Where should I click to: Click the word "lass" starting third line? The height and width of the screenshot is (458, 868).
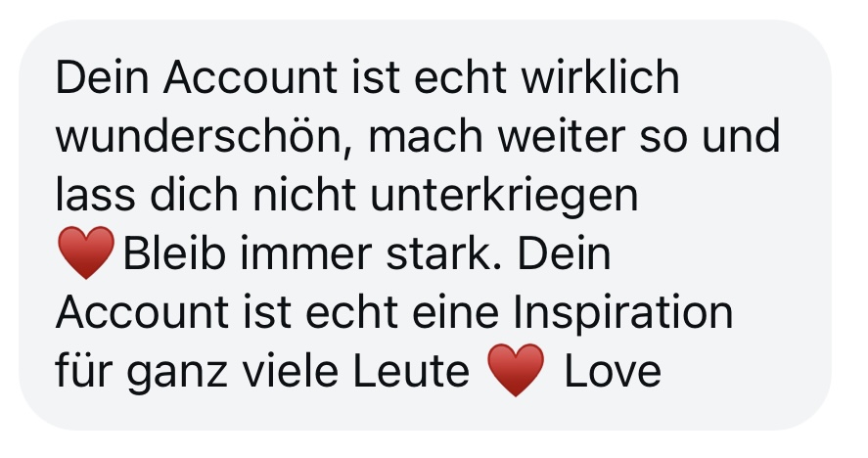coord(95,195)
